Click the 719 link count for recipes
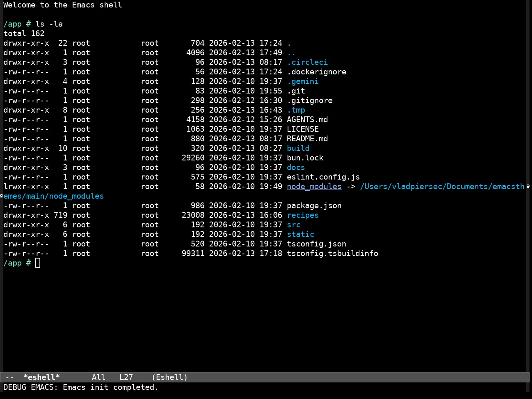Viewport: 532px width, 399px height. (60, 215)
